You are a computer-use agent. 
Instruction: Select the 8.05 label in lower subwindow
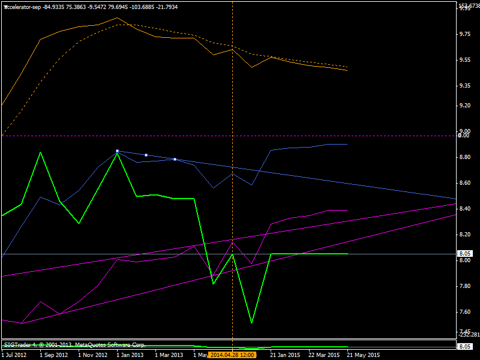pyautogui.click(x=465, y=346)
